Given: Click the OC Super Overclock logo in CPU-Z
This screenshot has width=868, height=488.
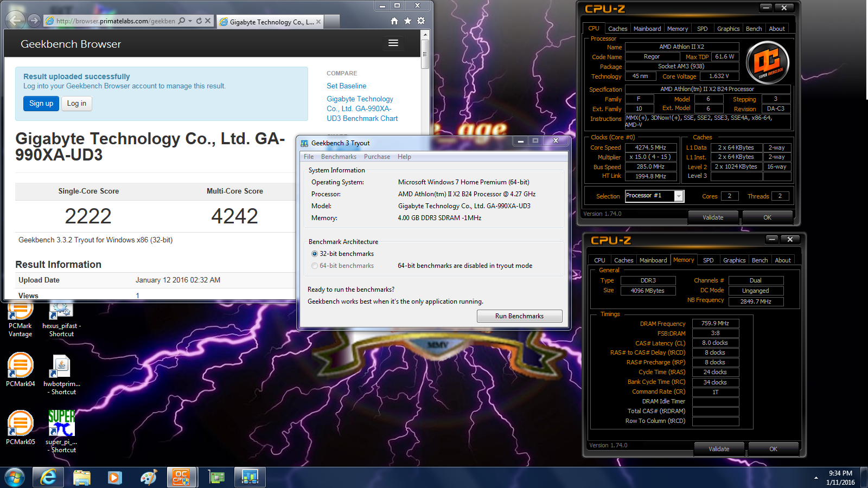Looking at the screenshot, I should (x=767, y=63).
